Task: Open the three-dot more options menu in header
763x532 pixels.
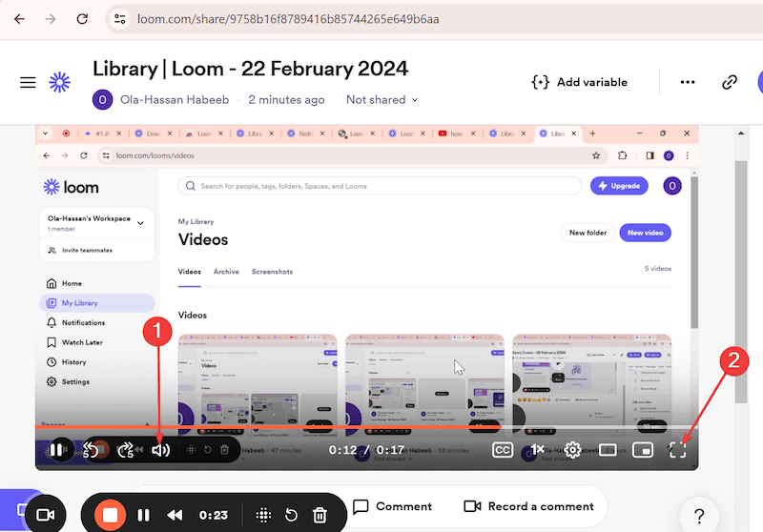Action: click(x=688, y=82)
